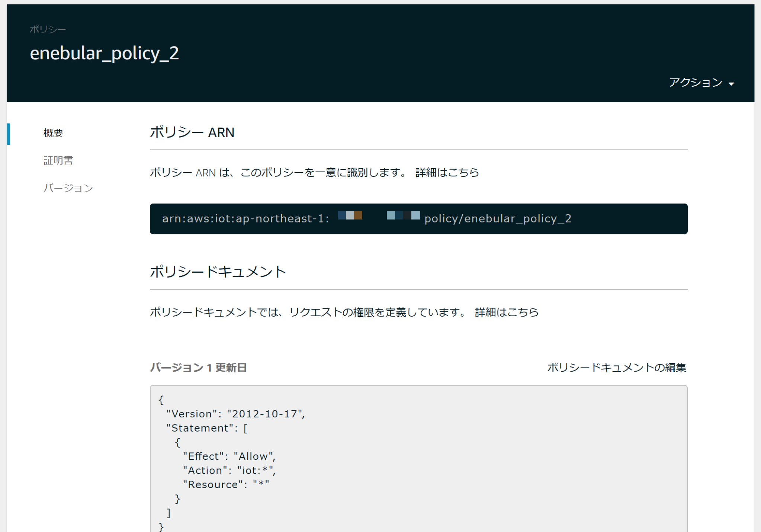Click the "Version": "2012-10-17" JSON line

click(x=235, y=414)
